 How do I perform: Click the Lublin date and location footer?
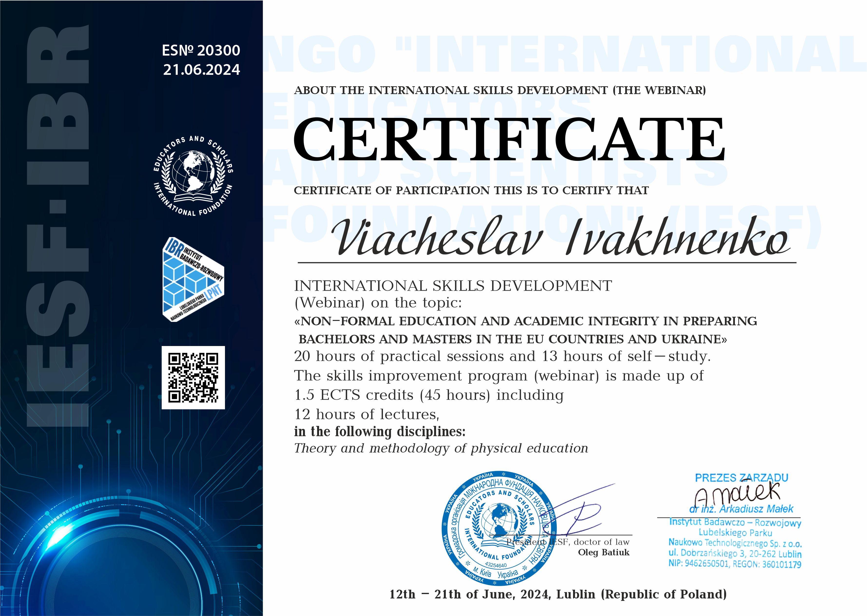click(x=558, y=594)
